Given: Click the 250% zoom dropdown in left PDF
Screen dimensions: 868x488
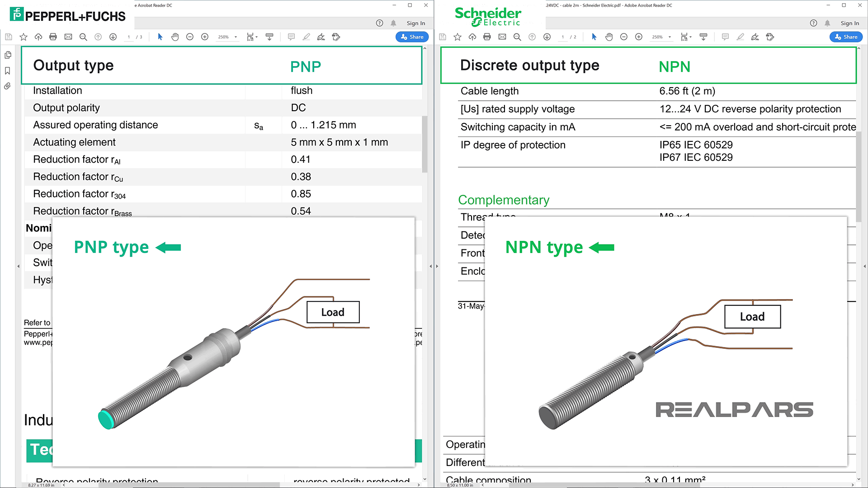Looking at the screenshot, I should [226, 37].
